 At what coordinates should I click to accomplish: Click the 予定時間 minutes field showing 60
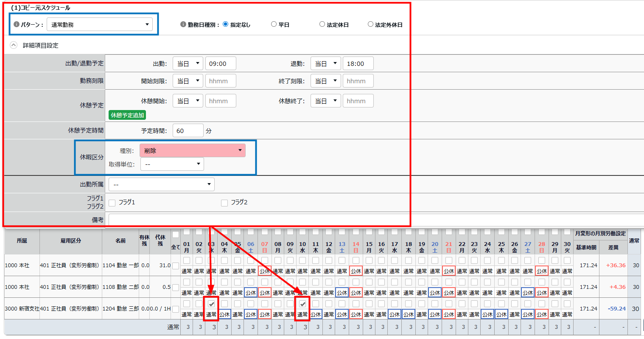coord(188,130)
